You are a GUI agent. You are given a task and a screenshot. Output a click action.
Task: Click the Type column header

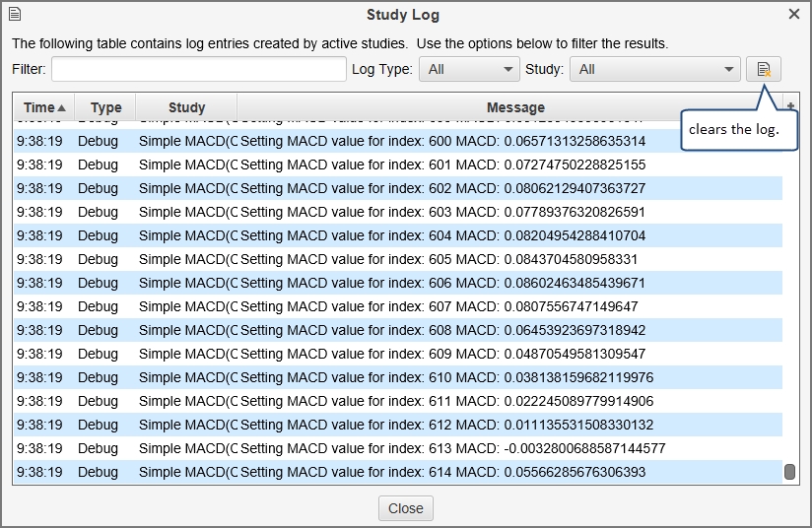(105, 107)
